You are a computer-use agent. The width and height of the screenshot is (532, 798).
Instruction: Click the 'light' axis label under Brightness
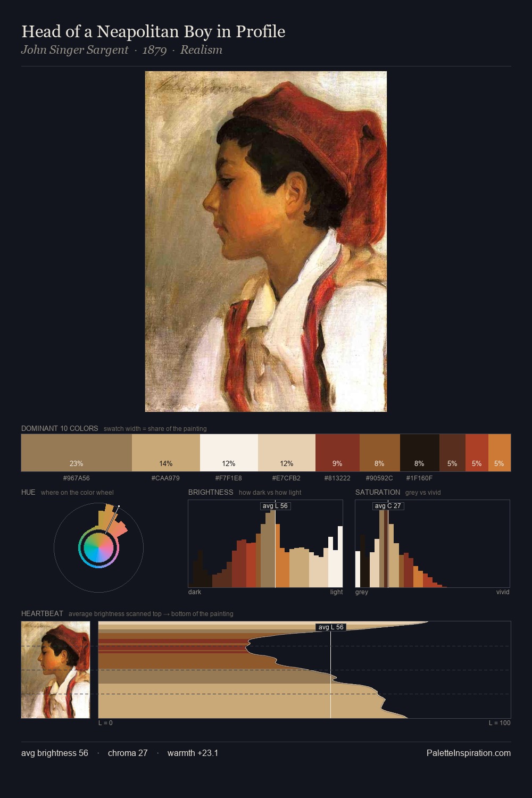point(336,592)
